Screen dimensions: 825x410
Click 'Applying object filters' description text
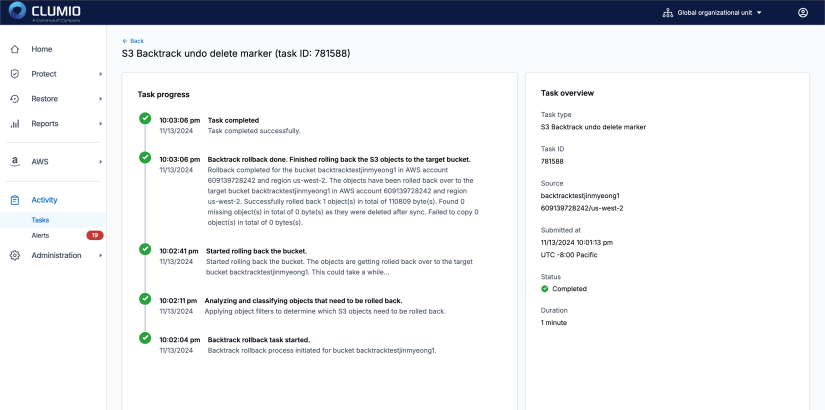[325, 311]
